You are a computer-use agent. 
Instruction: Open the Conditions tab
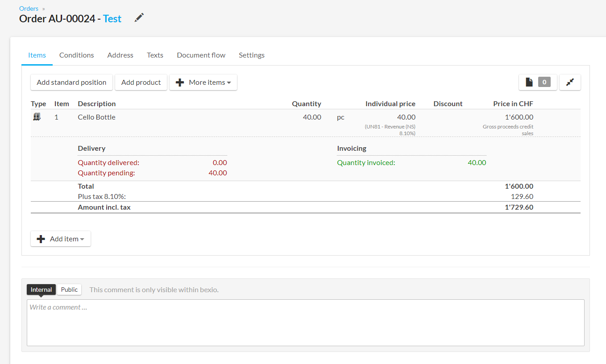point(76,55)
